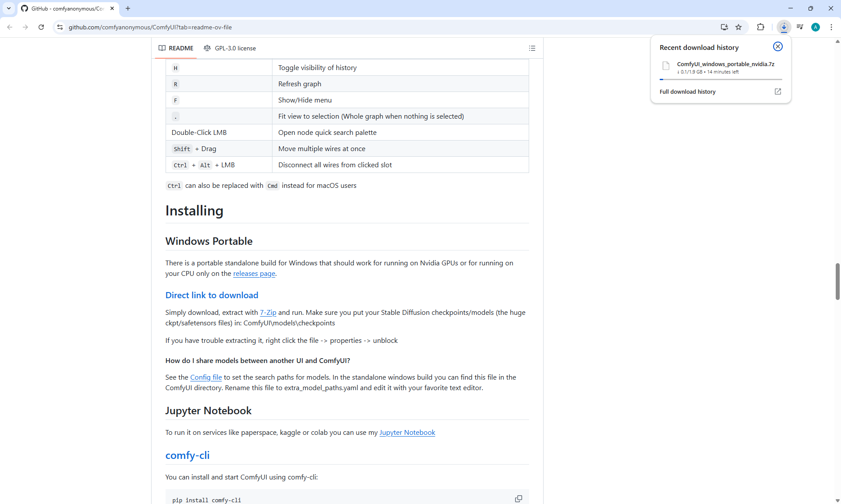View site information icon
Viewport: 841px width, 504px height.
[60, 27]
